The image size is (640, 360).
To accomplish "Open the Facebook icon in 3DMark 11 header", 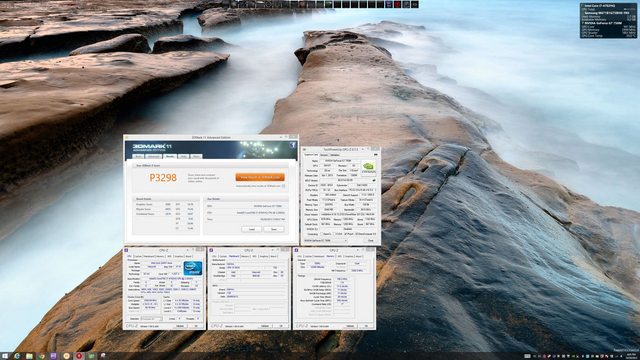I will 293,145.
